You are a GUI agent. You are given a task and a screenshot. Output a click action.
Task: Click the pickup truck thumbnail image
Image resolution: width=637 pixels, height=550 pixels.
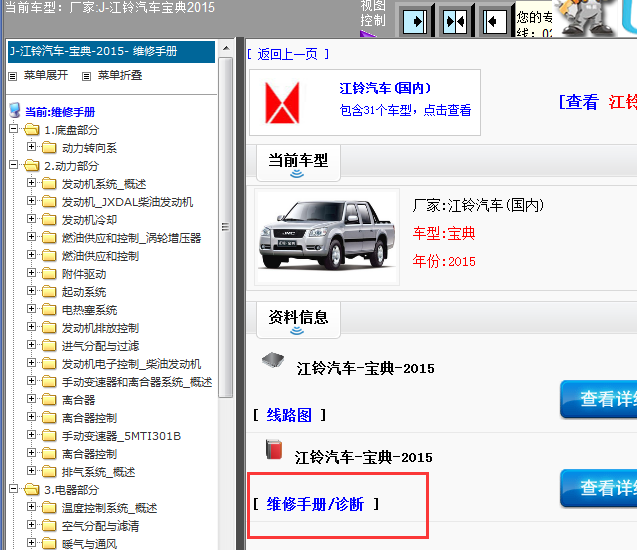tap(327, 236)
